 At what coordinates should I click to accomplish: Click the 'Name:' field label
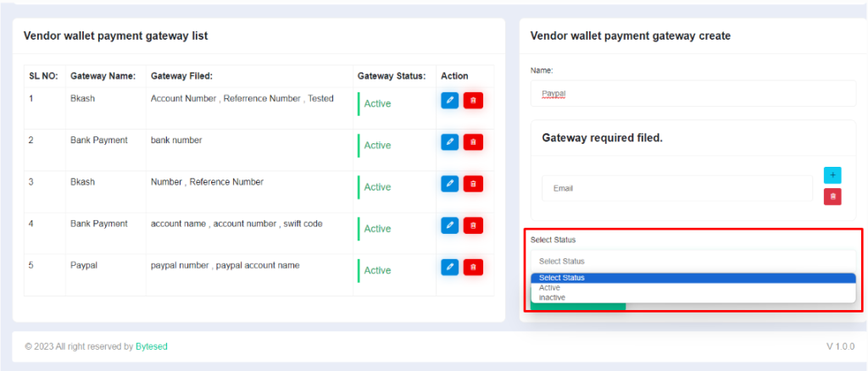coord(542,71)
